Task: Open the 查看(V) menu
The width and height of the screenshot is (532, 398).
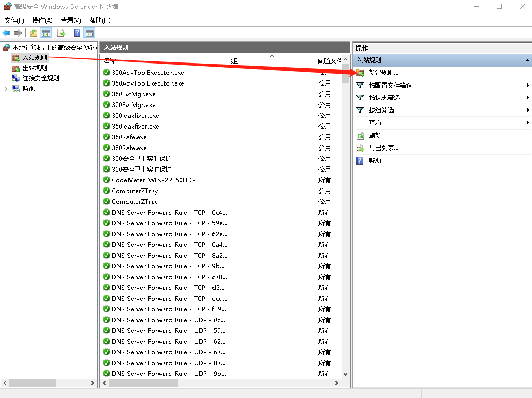Action: point(71,20)
